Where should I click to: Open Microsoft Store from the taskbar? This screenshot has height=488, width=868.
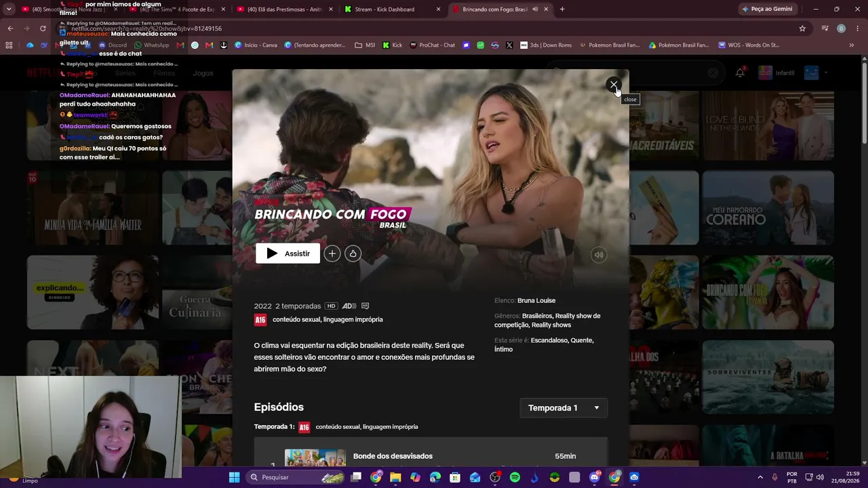(455, 477)
